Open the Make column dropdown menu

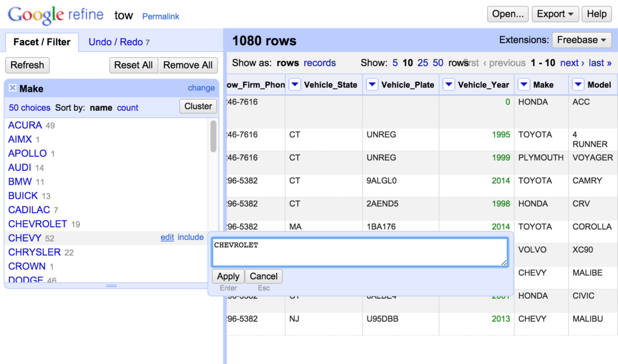(523, 84)
